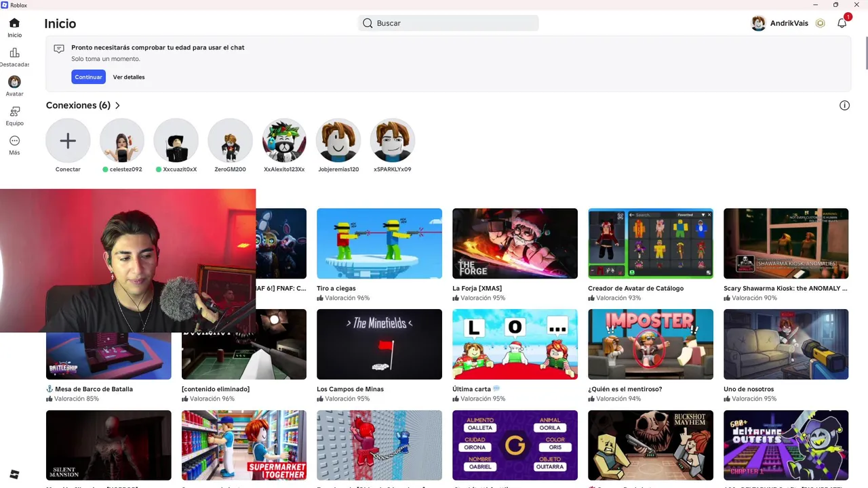Open the word category quiz game thumbnail

(x=515, y=445)
